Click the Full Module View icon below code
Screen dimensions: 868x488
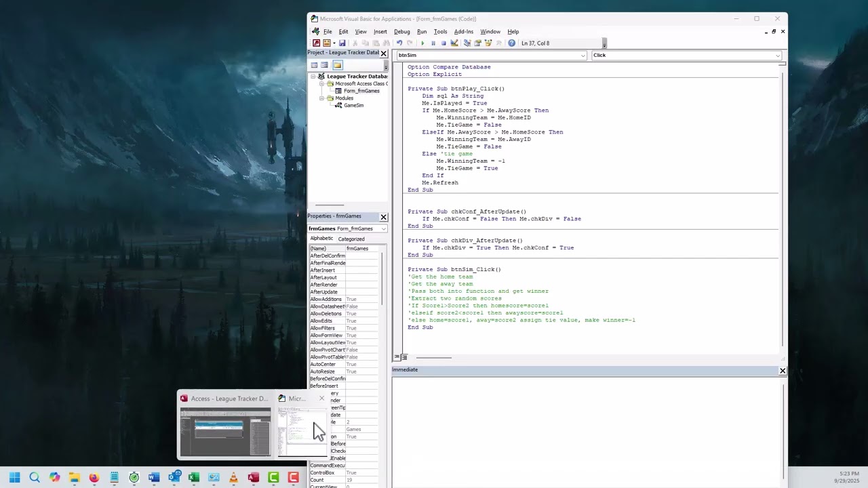pyautogui.click(x=403, y=357)
